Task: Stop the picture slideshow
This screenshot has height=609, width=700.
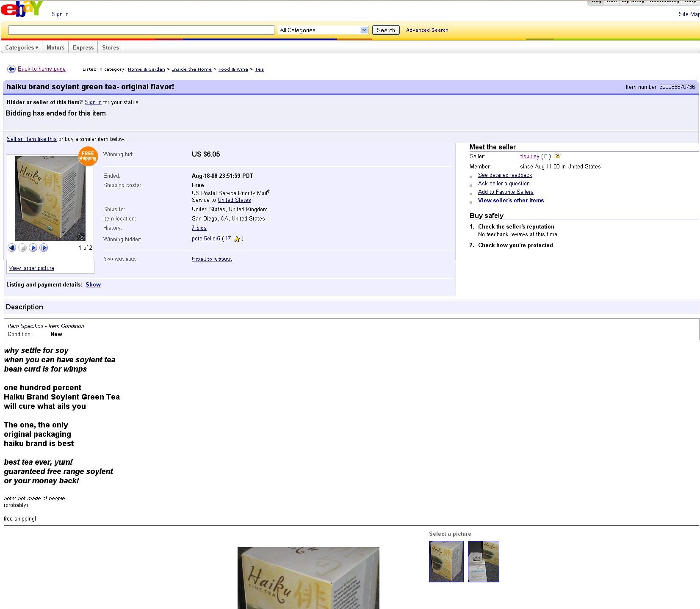Action: pos(23,248)
